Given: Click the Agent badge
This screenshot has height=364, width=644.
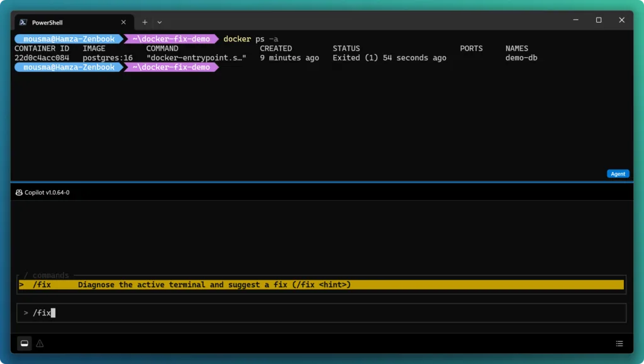Looking at the screenshot, I should 618,174.
